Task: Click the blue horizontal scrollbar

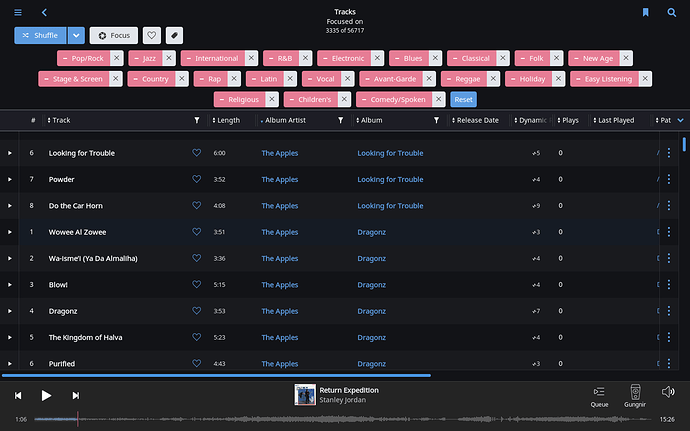Action: coord(216,376)
